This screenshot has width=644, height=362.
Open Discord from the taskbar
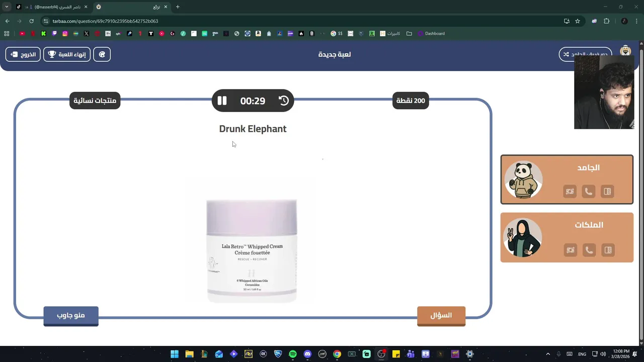[x=307, y=354]
